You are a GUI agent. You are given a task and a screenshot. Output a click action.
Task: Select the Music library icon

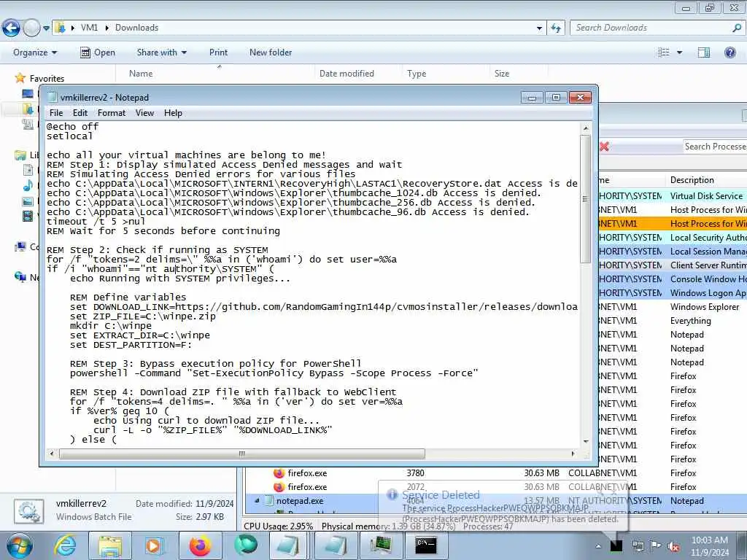[x=28, y=185]
